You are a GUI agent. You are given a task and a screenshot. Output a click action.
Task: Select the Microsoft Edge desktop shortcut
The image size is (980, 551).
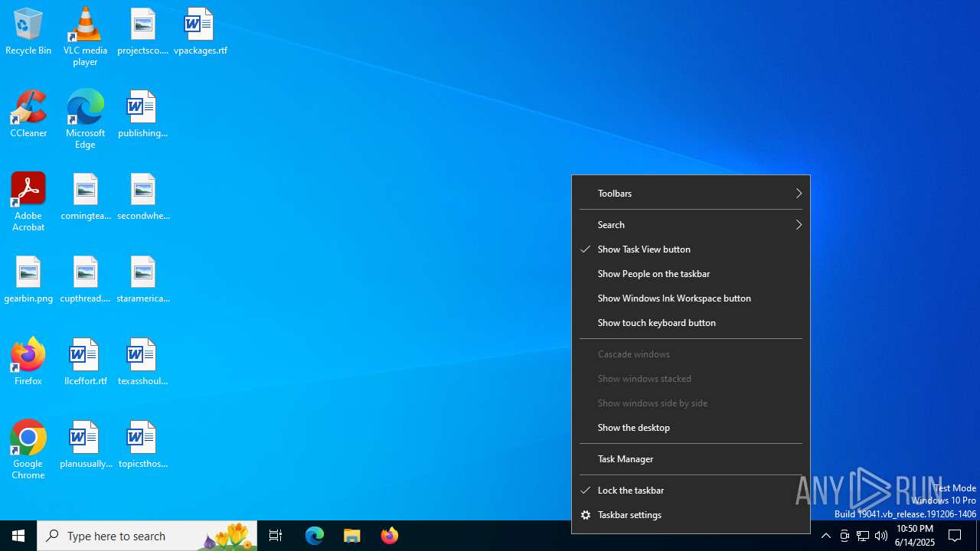(85, 119)
